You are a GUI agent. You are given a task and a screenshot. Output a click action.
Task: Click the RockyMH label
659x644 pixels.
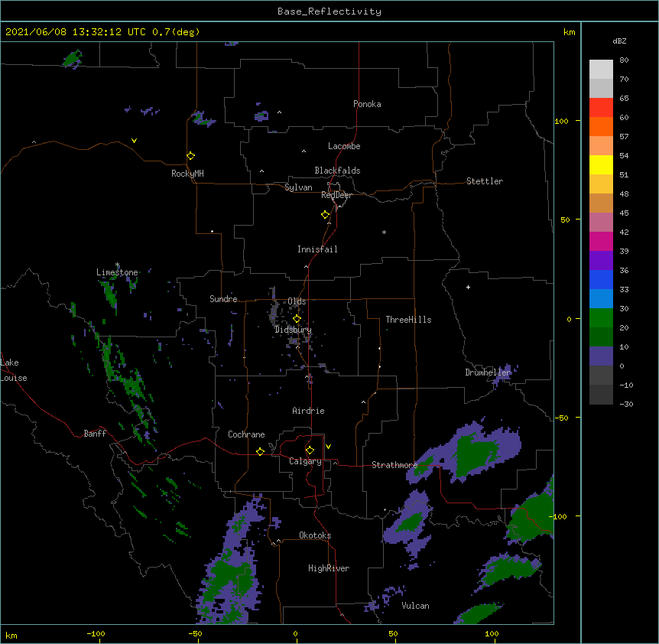(x=187, y=174)
